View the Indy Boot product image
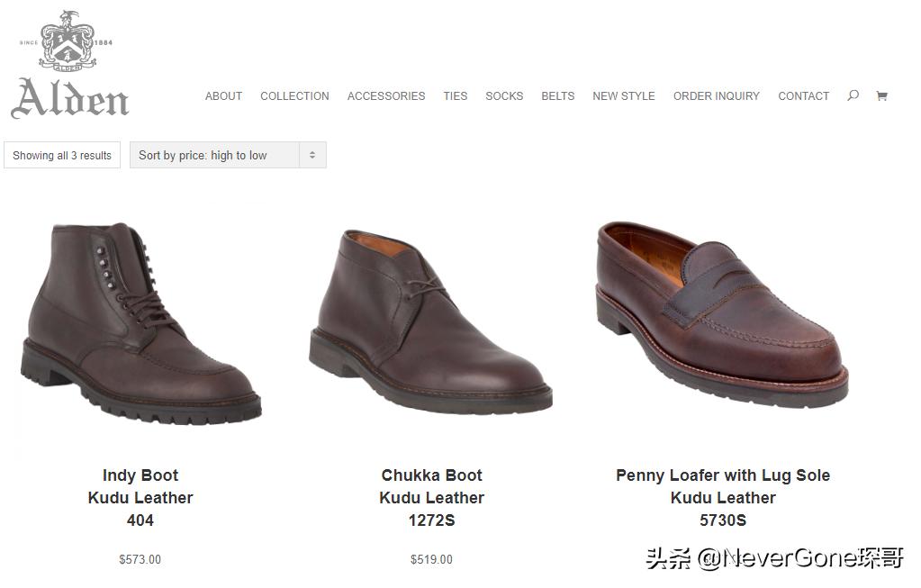921x588 pixels. [x=140, y=324]
